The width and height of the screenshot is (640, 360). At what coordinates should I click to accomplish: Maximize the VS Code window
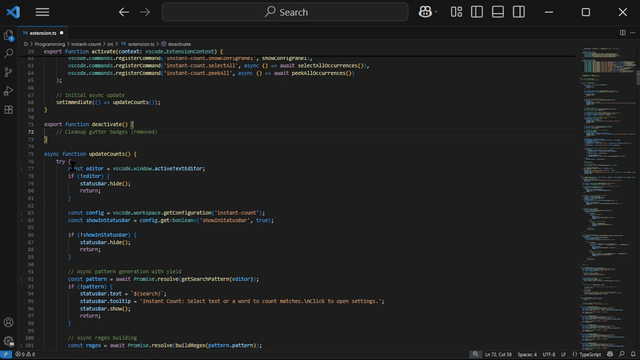point(586,12)
